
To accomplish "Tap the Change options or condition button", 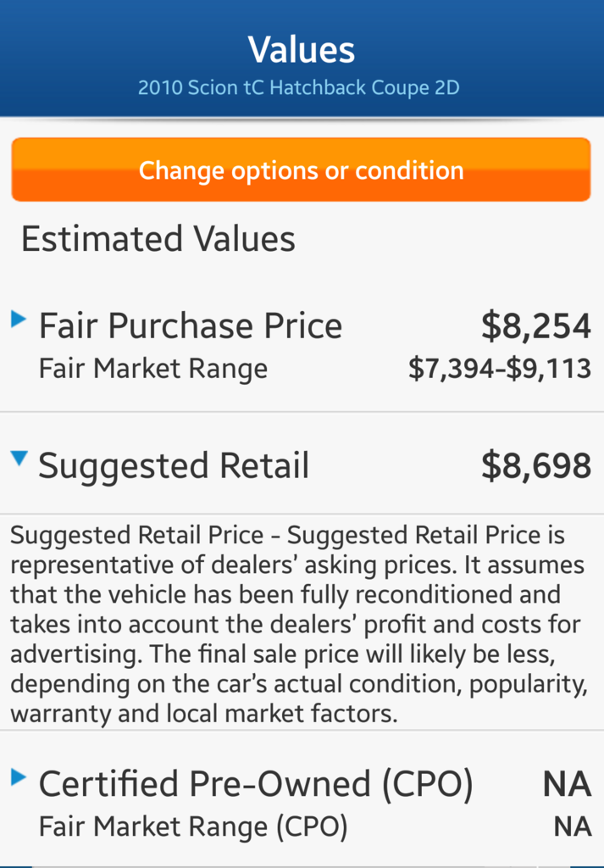I will 302,170.
